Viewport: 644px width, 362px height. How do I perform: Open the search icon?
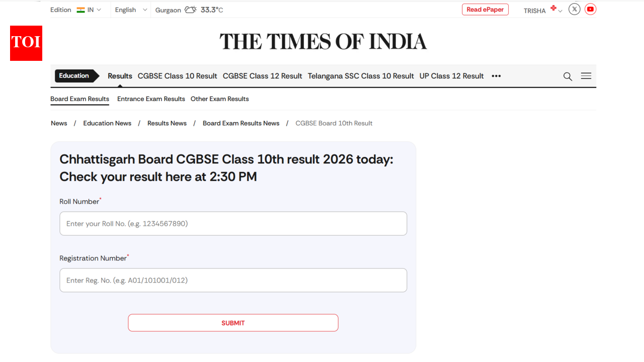[x=568, y=76]
